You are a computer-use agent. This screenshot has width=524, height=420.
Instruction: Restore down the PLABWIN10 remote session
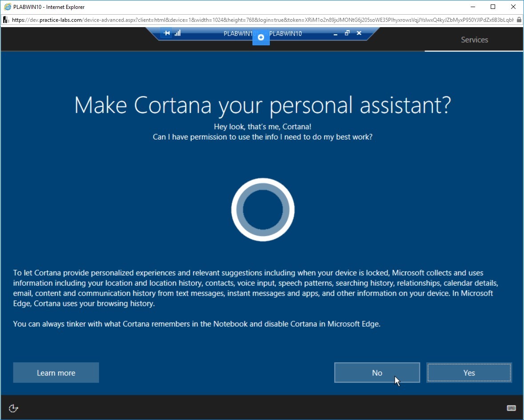pyautogui.click(x=347, y=33)
